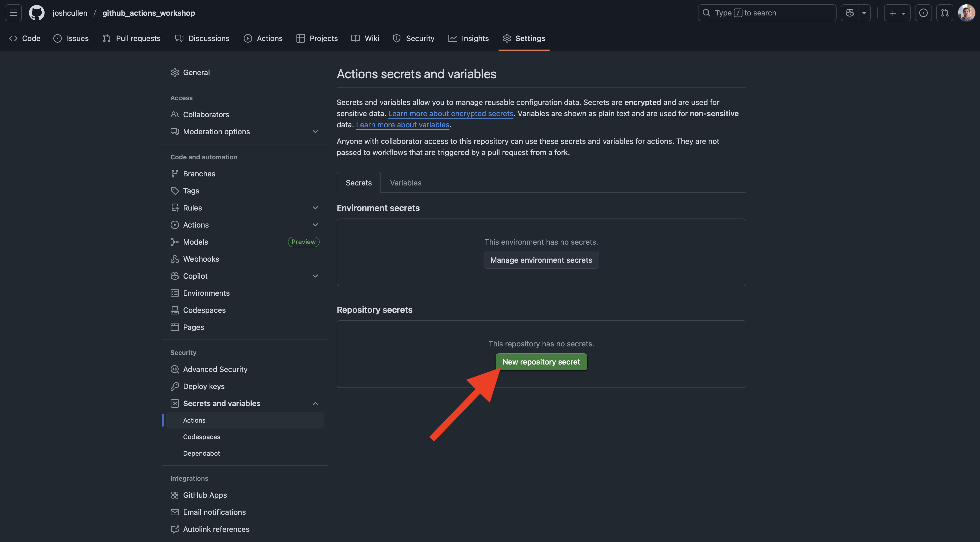980x542 pixels.
Task: Click Manage environment secrets button
Action: pyautogui.click(x=541, y=260)
